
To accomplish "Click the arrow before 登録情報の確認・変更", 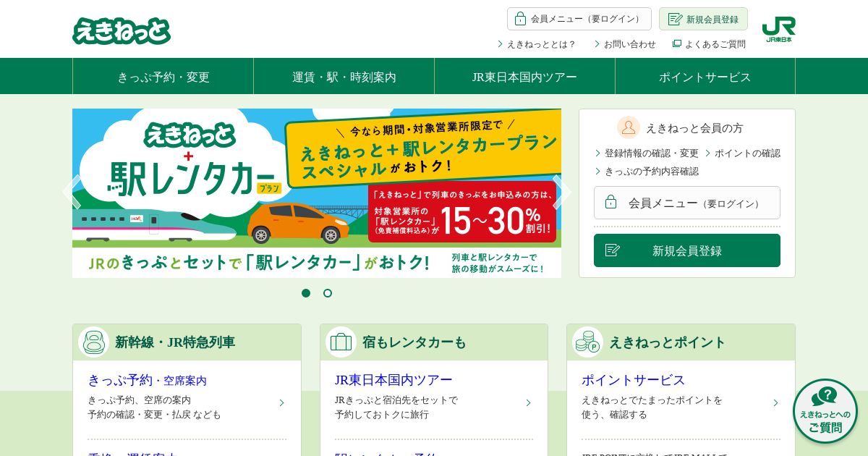I will point(598,153).
